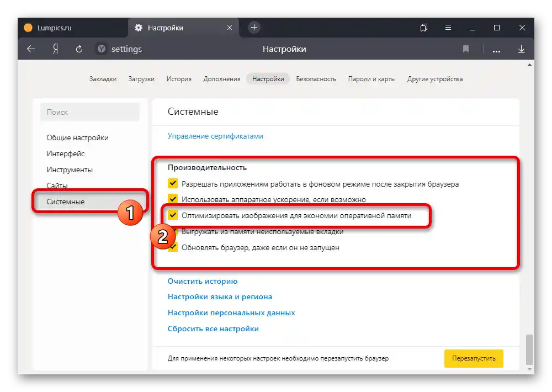Click the vertical scrollbar thumb
Screen dimensions: 552x392
point(529,349)
